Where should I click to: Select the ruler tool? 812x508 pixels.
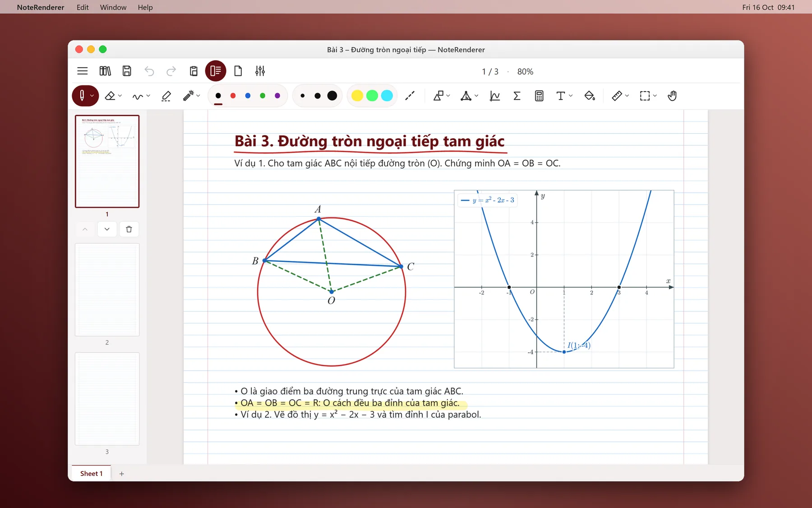(x=617, y=96)
